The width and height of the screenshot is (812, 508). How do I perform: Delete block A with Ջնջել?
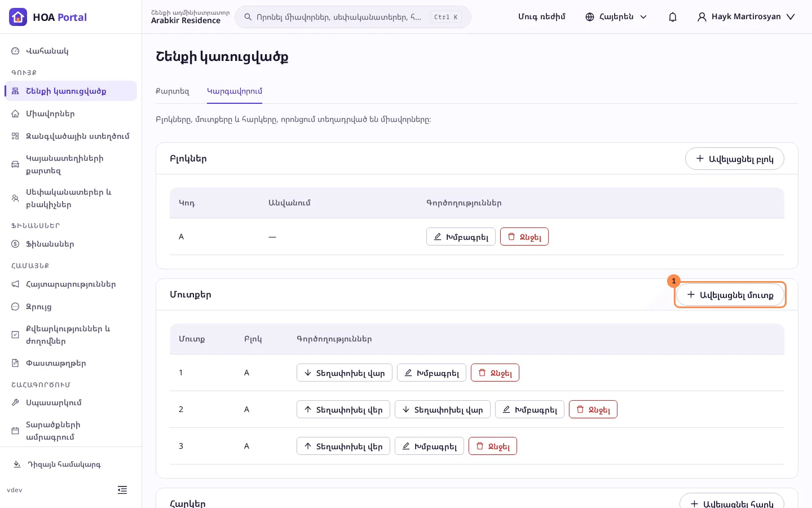pos(524,237)
